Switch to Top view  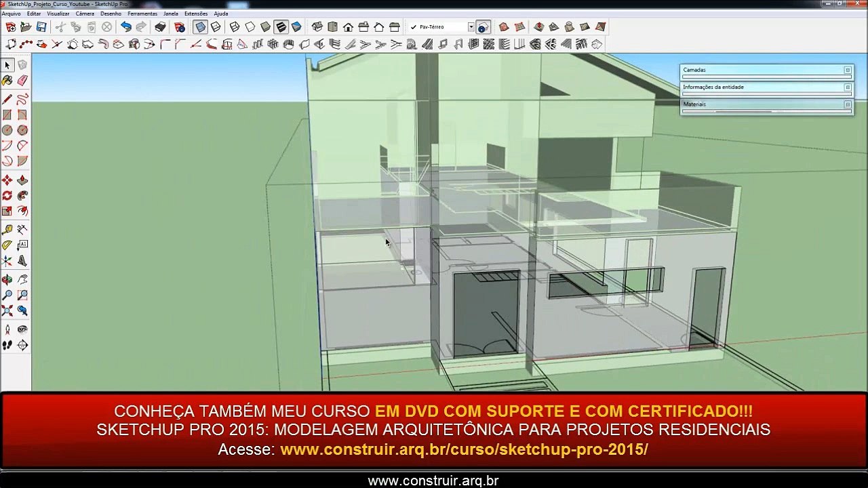pyautogui.click(x=332, y=27)
